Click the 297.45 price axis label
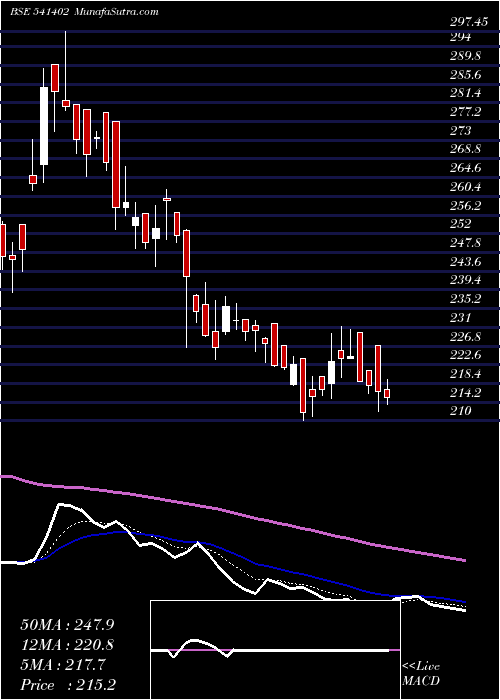 click(x=468, y=22)
